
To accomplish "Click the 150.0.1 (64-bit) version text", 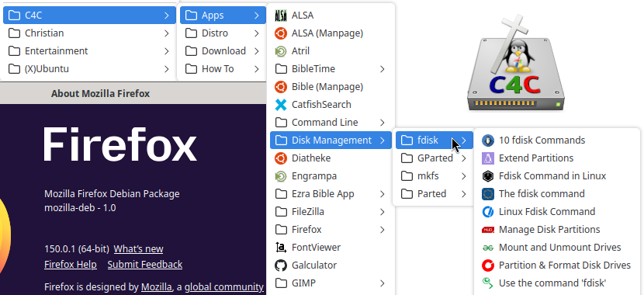I will point(77,249).
